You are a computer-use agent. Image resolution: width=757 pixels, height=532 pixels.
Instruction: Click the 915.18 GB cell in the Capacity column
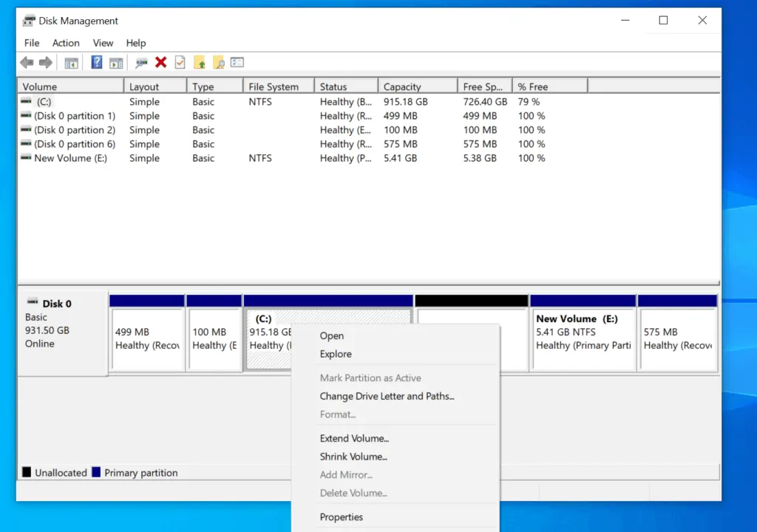point(406,101)
